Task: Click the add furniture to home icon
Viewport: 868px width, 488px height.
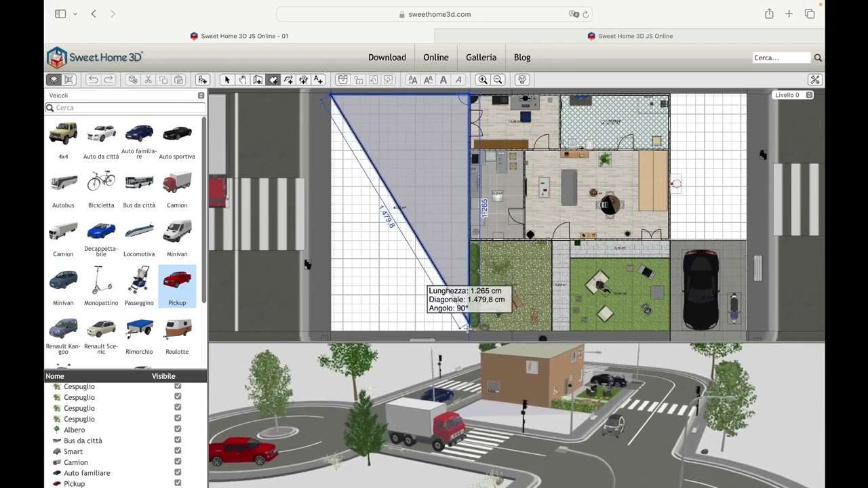Action: 202,80
